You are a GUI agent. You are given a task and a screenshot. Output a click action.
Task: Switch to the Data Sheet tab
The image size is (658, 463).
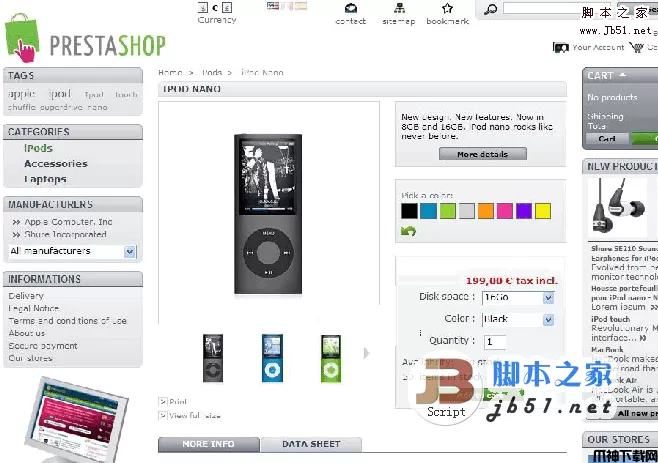click(x=311, y=444)
